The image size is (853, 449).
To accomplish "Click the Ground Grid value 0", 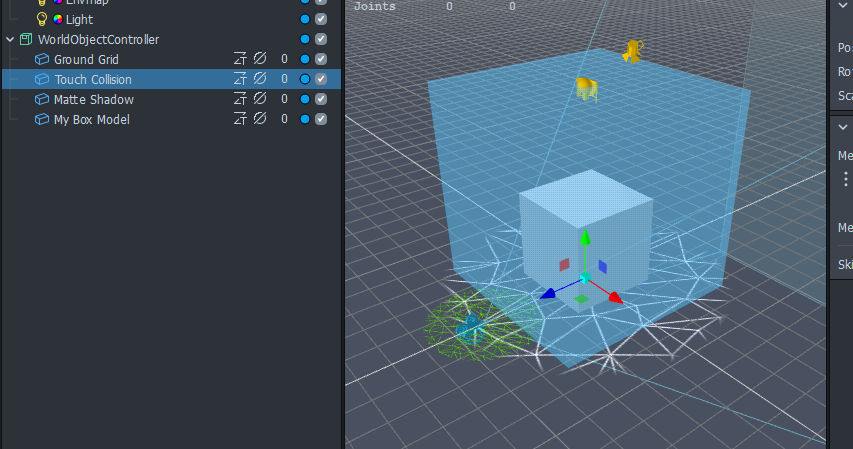I will 284,59.
